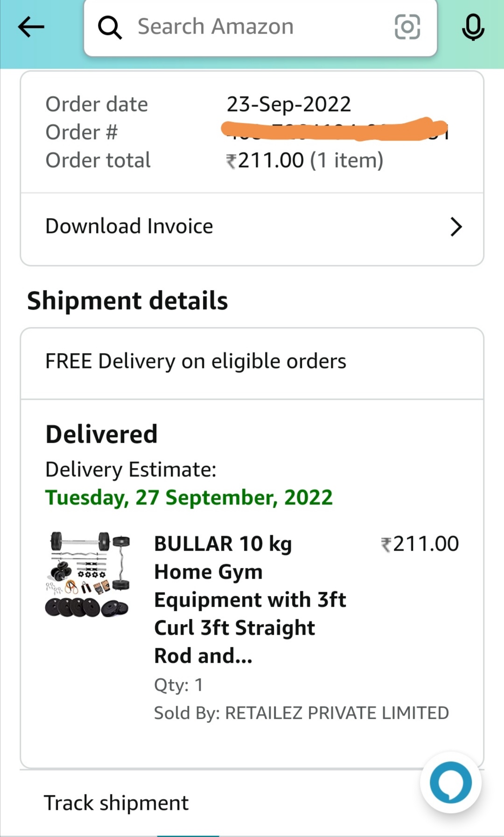The image size is (504, 837).
Task: Tap the microphone voice search icon
Action: 473,27
